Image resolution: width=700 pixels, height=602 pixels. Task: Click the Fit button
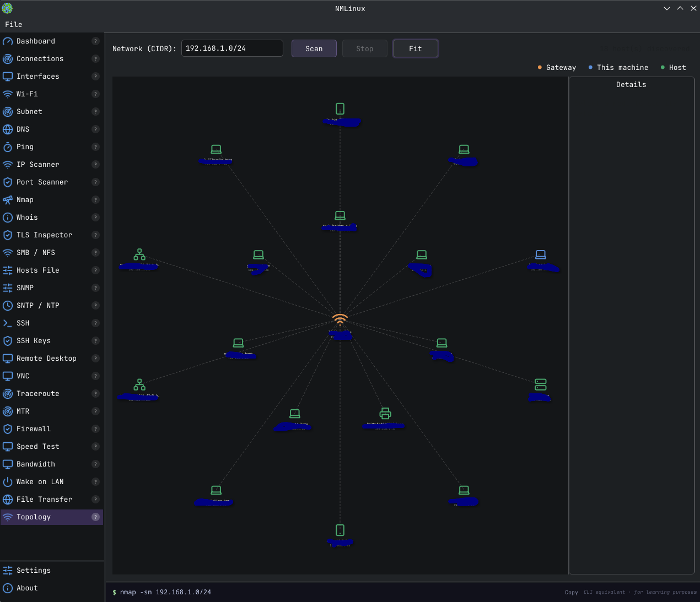(416, 48)
